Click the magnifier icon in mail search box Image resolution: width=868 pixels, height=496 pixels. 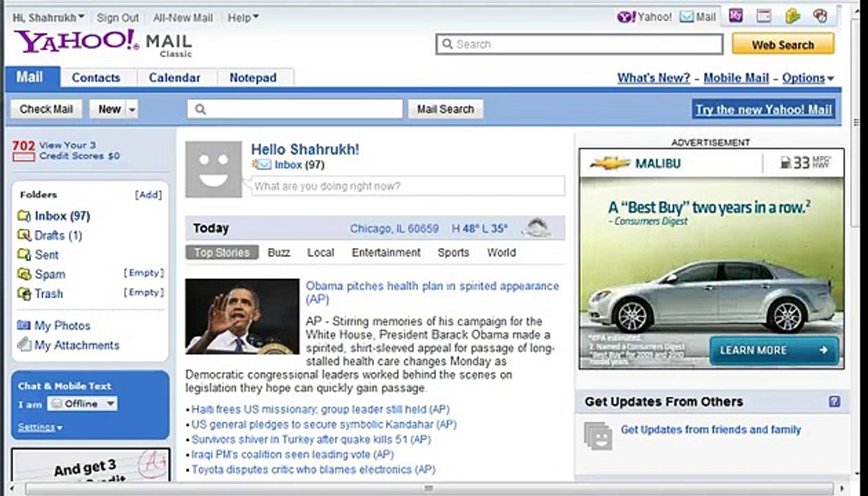(x=200, y=109)
